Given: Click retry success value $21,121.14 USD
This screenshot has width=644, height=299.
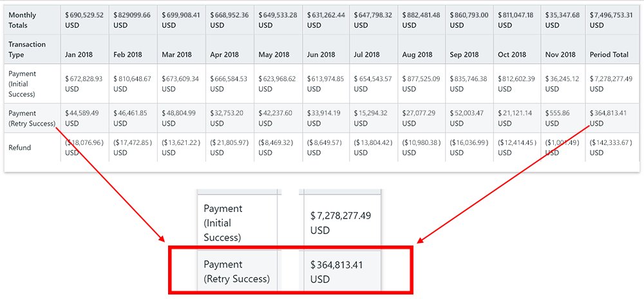Looking at the screenshot, I should (515, 119).
